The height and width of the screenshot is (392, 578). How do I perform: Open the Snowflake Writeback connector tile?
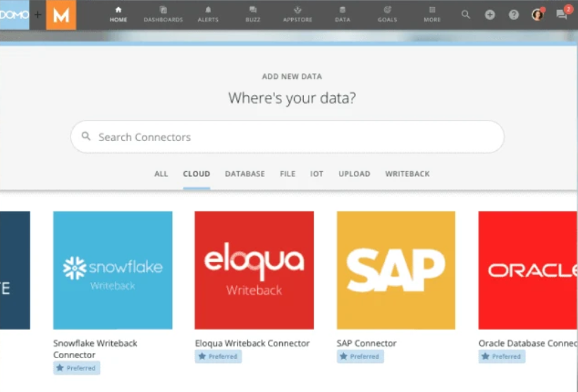pyautogui.click(x=113, y=270)
